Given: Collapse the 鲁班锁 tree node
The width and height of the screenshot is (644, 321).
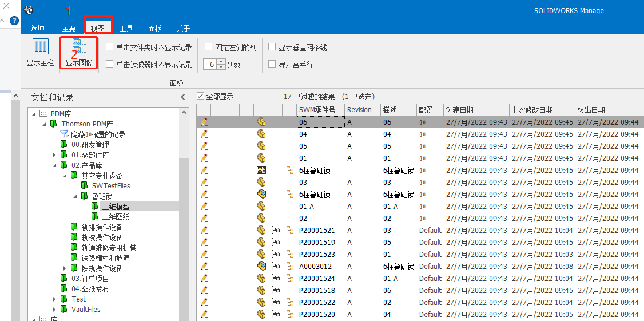Looking at the screenshot, I should 75,196.
